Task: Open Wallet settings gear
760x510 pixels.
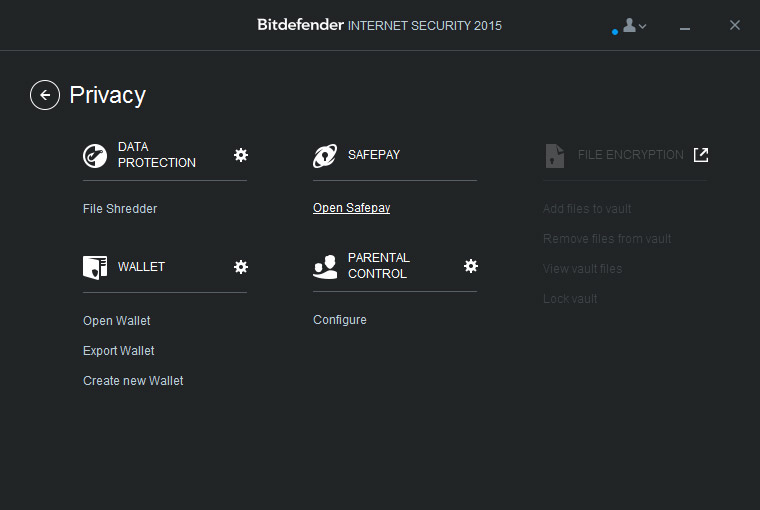Action: (x=241, y=267)
